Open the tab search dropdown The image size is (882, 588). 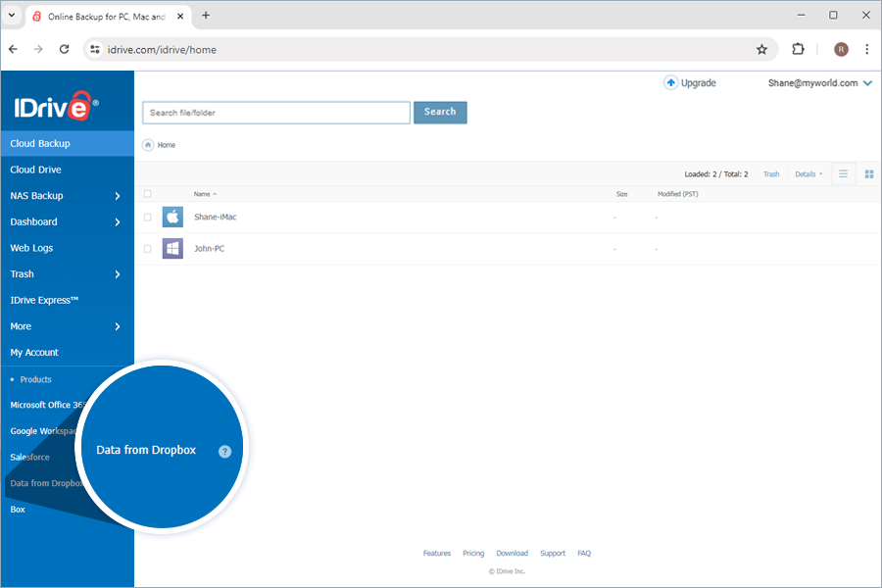tap(11, 16)
